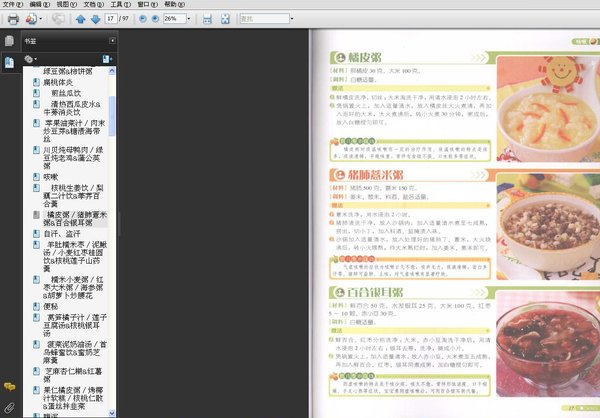This screenshot has height=418, width=600.
Task: Click bookmark page icon beside 自汗、盗汗
Action: tap(36, 233)
